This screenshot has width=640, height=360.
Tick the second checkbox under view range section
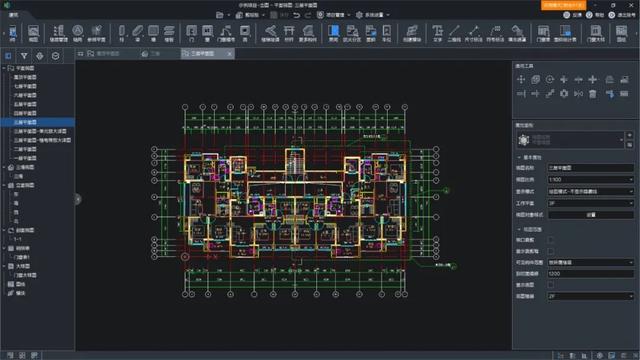[x=551, y=251]
